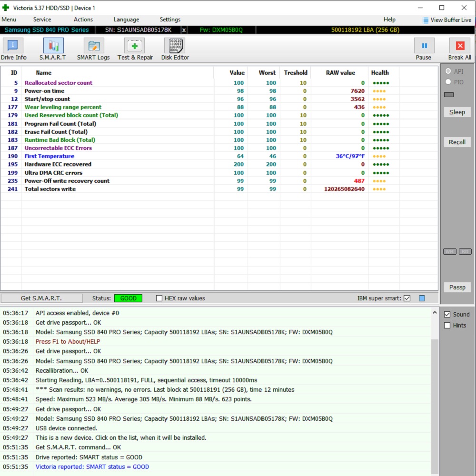Click the RD indicator
The image size is (476, 476).
[x=465, y=252]
